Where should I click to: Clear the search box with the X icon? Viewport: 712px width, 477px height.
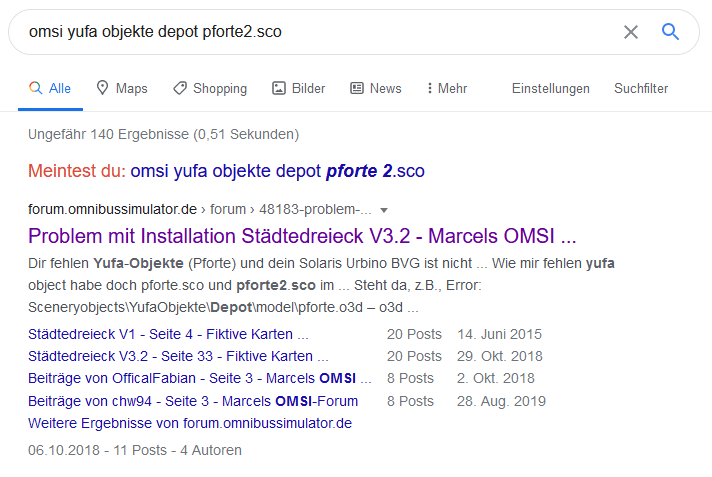click(631, 32)
